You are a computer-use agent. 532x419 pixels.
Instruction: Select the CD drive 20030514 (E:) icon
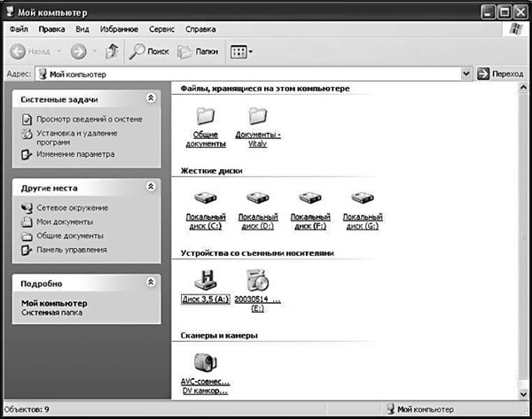(257, 280)
